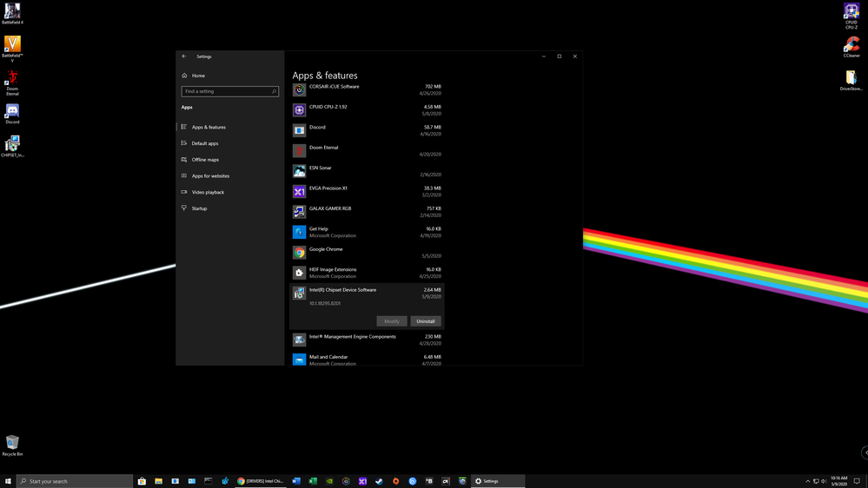This screenshot has height=488, width=868.
Task: Open Microsoft Store from taskbar
Action: pos(142,481)
